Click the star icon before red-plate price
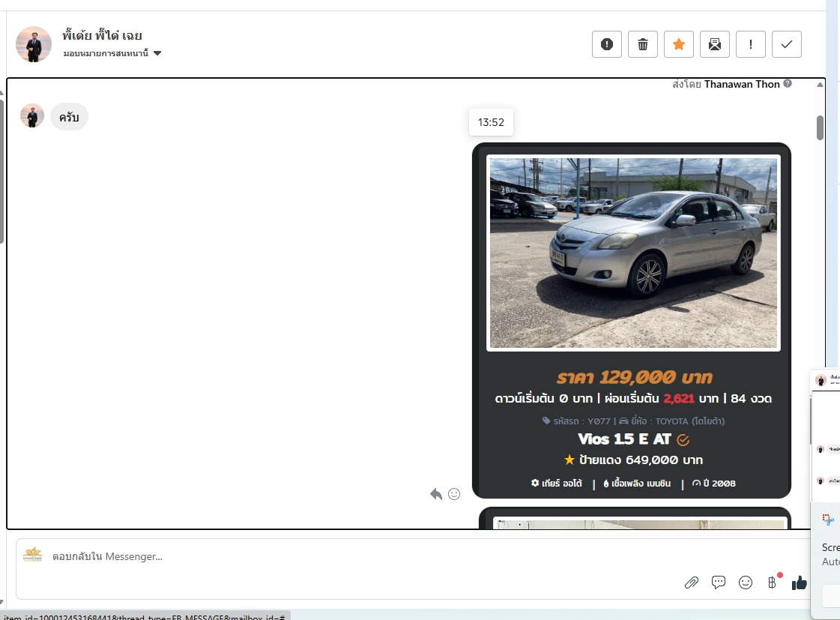The image size is (840, 620). pyautogui.click(x=569, y=460)
